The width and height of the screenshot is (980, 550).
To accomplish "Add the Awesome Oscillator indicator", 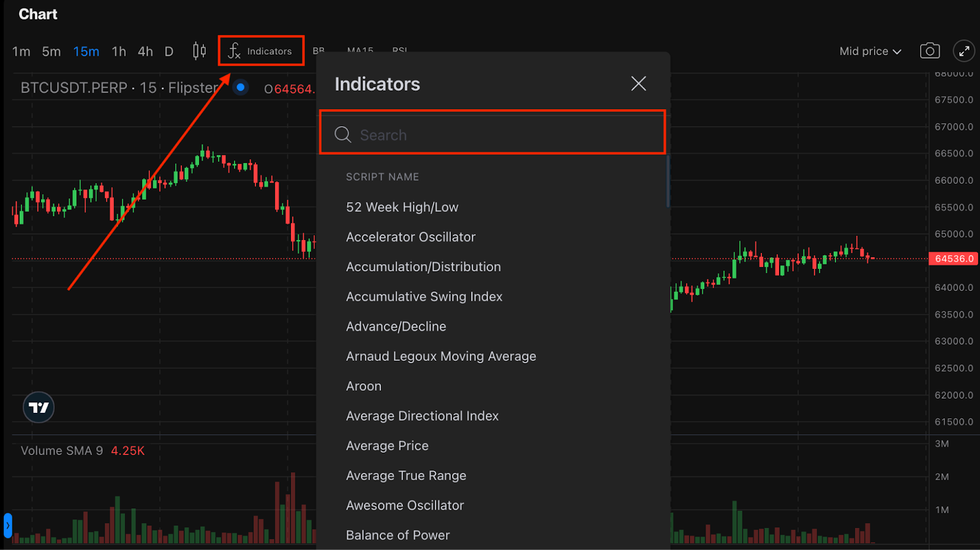I will click(405, 505).
